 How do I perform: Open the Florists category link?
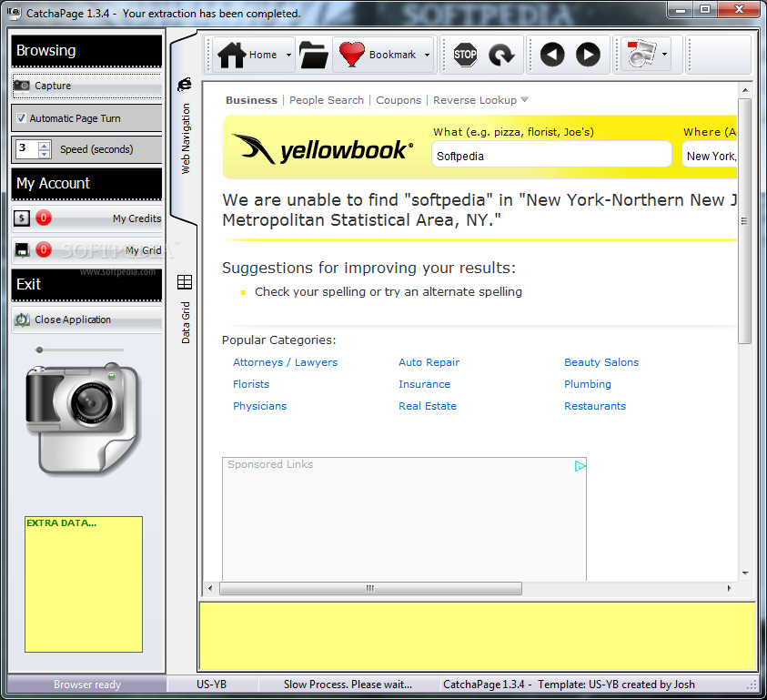click(x=251, y=384)
